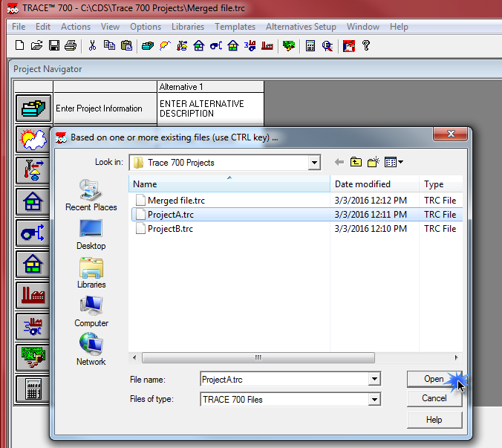The height and width of the screenshot is (448, 502).
Task: Click the Cut scissors toolbar icon
Action: [x=92, y=45]
